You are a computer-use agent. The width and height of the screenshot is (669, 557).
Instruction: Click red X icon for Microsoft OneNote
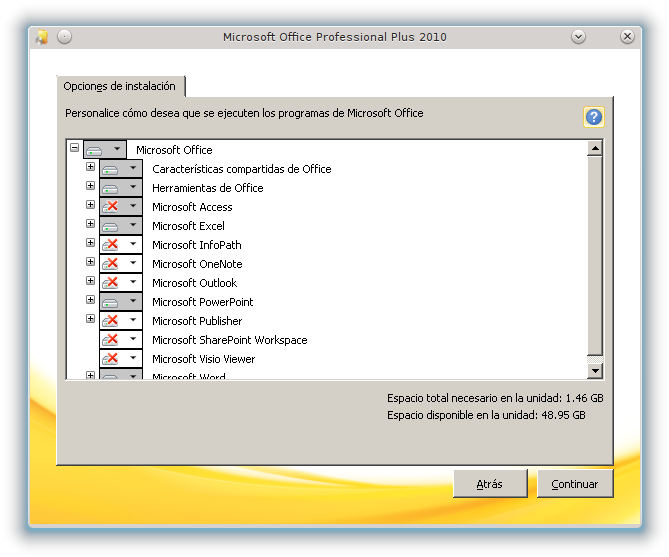pos(111,264)
